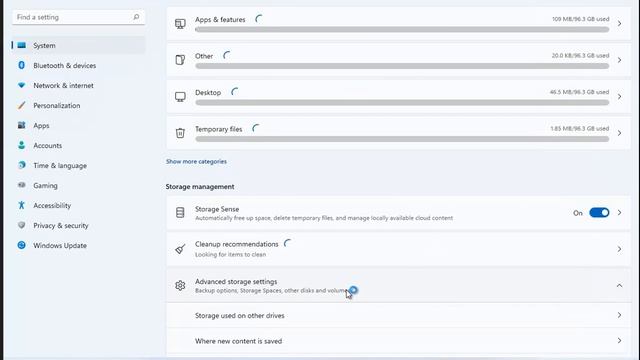Screen dimensions: 640x360
Task: Click the Apps sidebar icon
Action: coord(22,125)
